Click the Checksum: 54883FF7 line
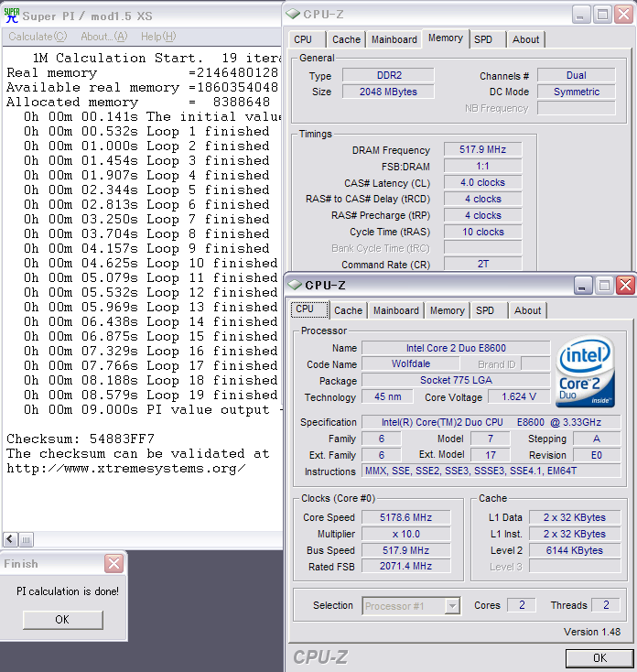Viewport: 637px width, 672px height. click(81, 439)
